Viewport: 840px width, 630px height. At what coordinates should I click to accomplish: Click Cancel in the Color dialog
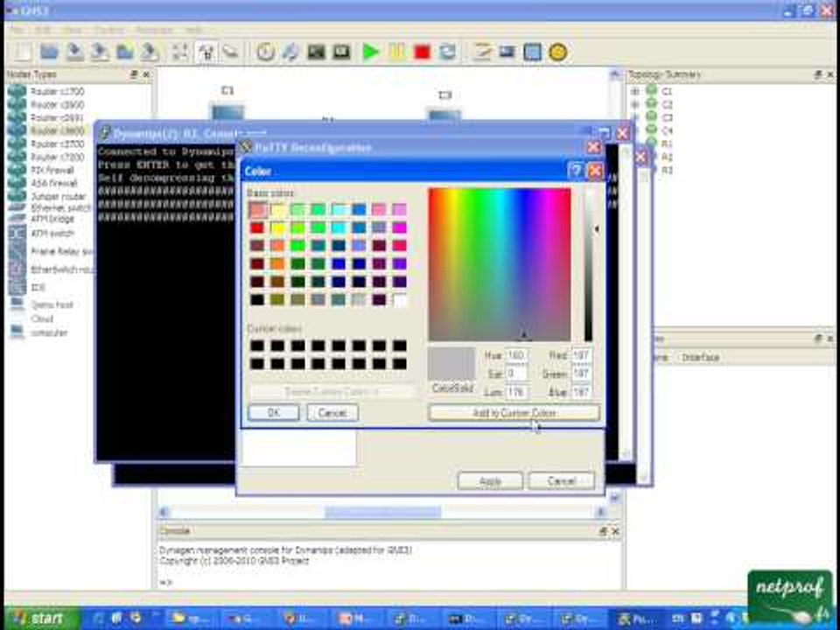click(x=332, y=413)
